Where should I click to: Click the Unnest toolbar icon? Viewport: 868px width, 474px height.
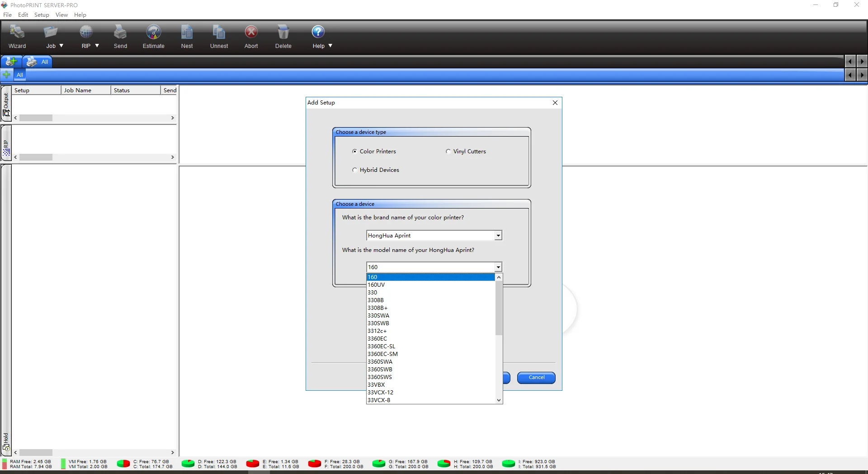pyautogui.click(x=219, y=32)
